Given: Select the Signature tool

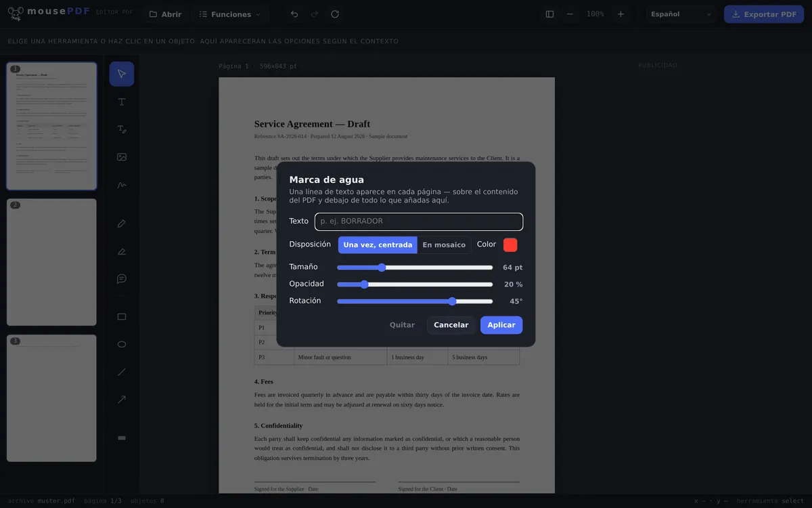Looking at the screenshot, I should [122, 185].
